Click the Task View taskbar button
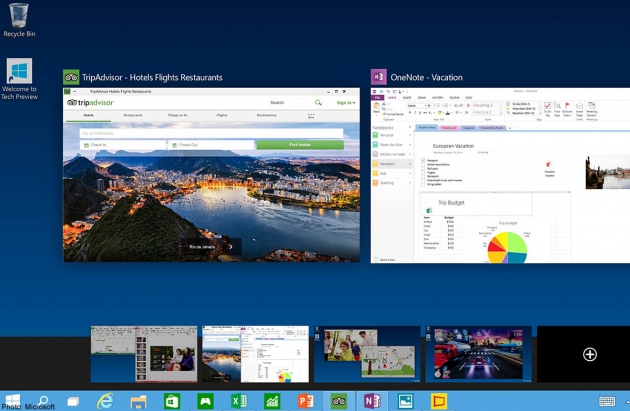 tap(73, 401)
